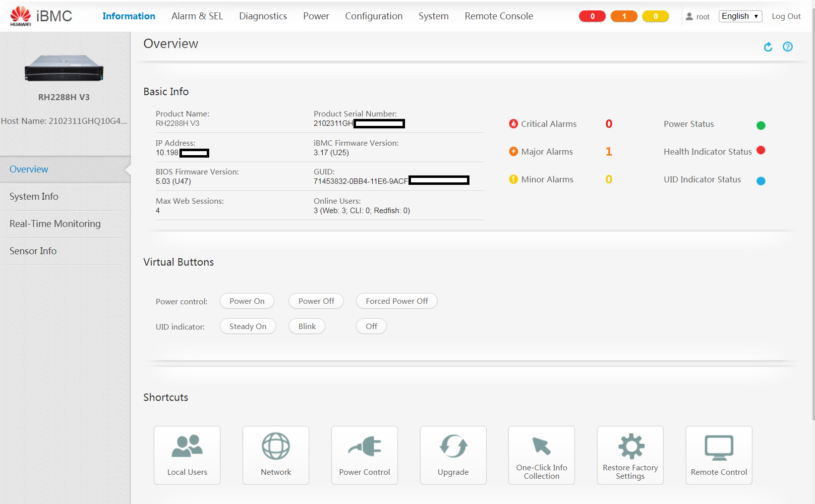Click the online users value text
815x504 pixels.
pyautogui.click(x=362, y=211)
